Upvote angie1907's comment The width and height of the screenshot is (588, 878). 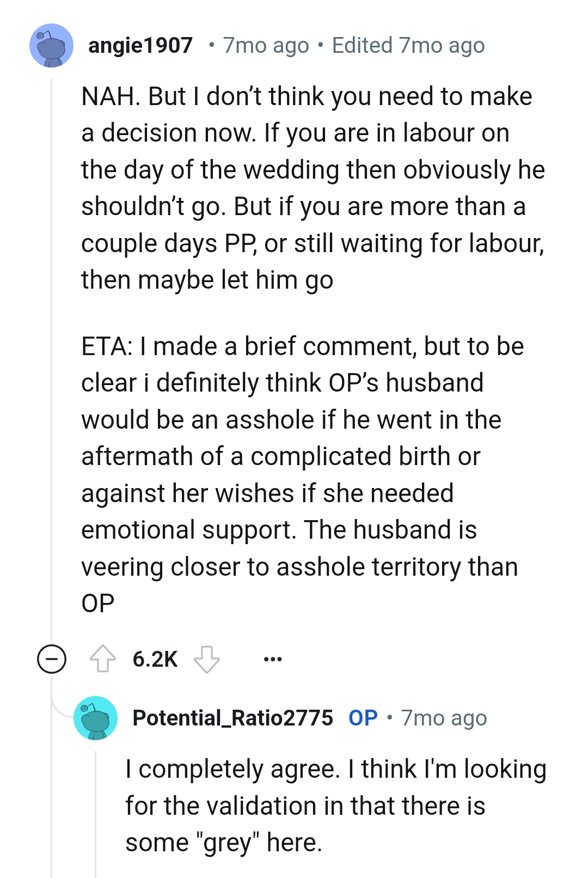coord(102,658)
